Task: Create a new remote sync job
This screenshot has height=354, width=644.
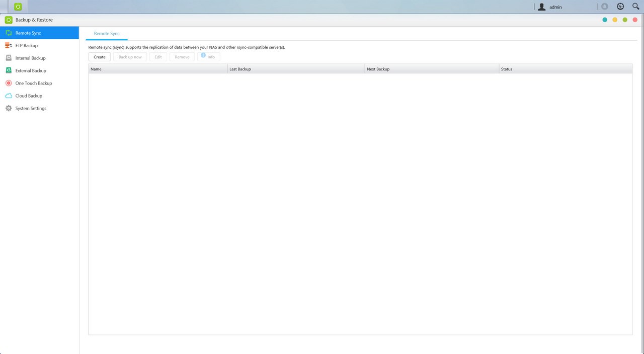Action: coord(100,57)
